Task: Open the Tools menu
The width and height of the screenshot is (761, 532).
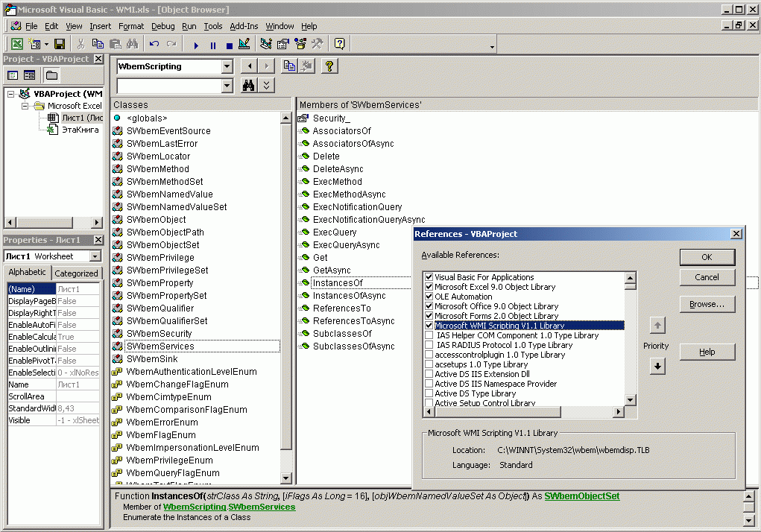Action: click(x=212, y=26)
